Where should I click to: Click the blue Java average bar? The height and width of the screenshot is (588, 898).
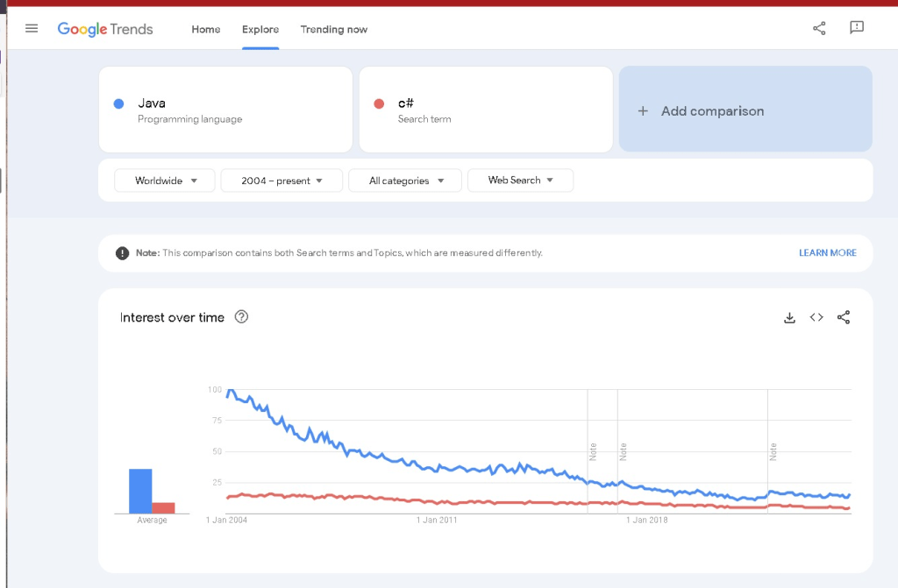140,492
